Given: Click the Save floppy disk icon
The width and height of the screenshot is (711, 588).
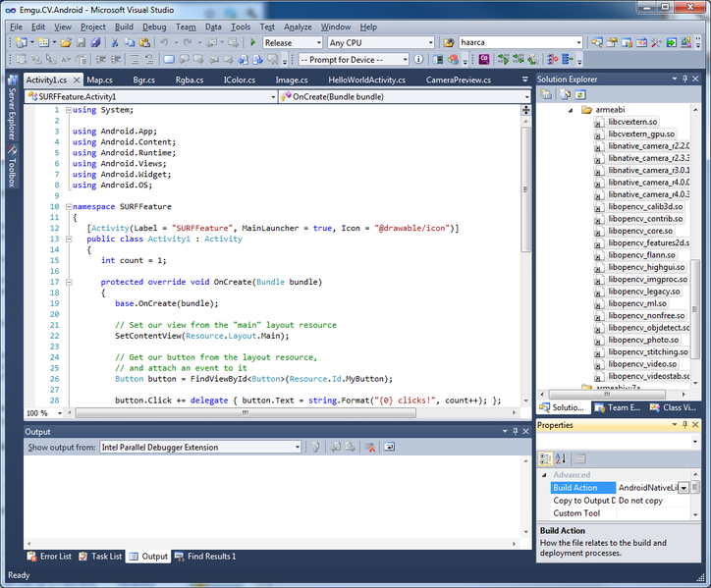Looking at the screenshot, I should [82, 42].
